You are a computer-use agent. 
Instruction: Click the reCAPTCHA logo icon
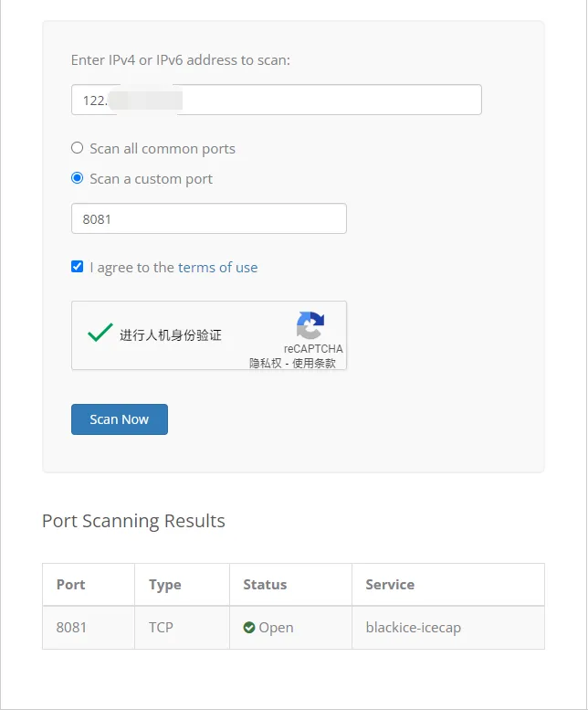[x=310, y=325]
